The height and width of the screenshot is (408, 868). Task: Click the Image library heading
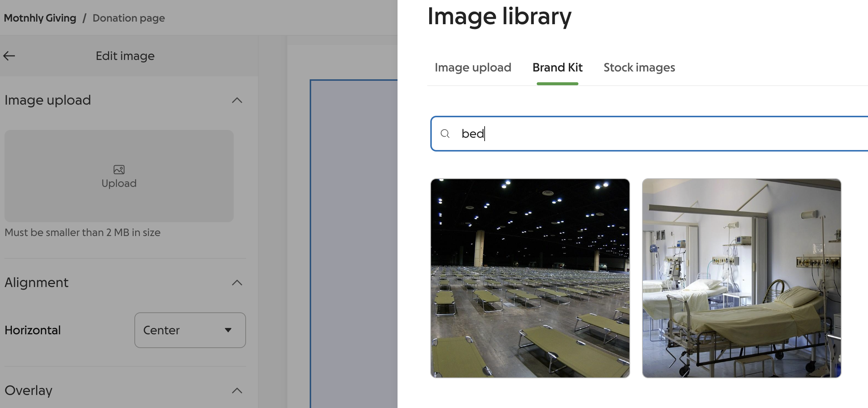coord(500,17)
